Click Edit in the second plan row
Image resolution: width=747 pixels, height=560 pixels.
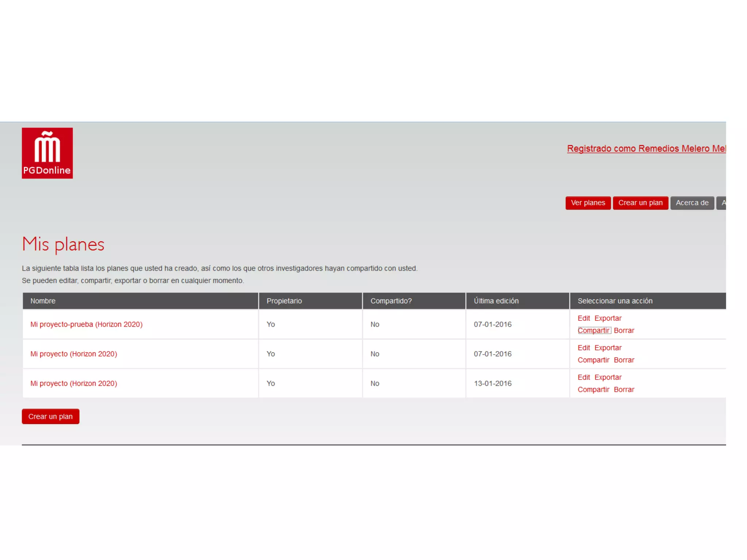[583, 347]
